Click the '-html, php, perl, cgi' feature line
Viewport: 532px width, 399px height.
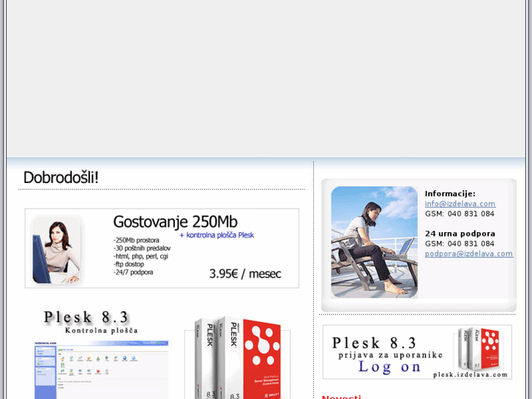(x=141, y=256)
